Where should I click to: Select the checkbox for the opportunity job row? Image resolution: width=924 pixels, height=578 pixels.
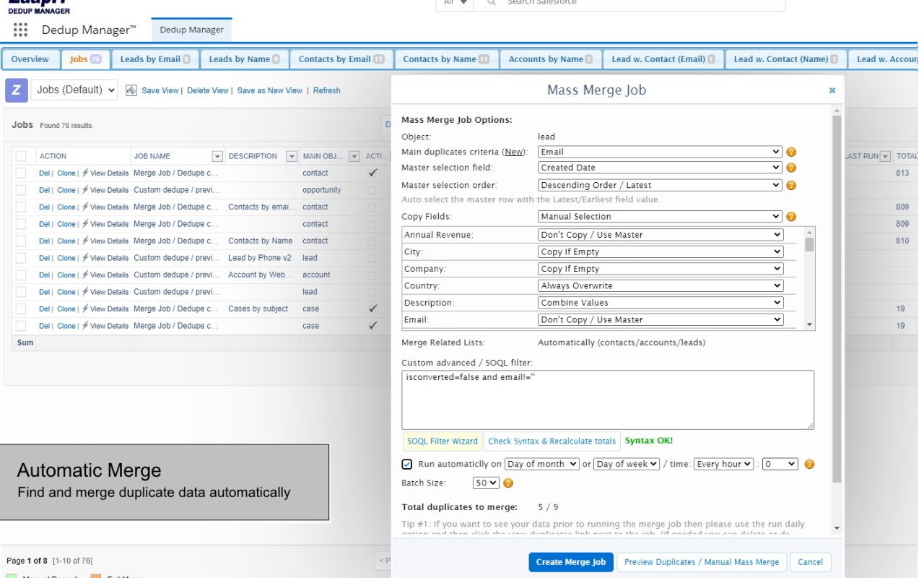click(x=21, y=190)
